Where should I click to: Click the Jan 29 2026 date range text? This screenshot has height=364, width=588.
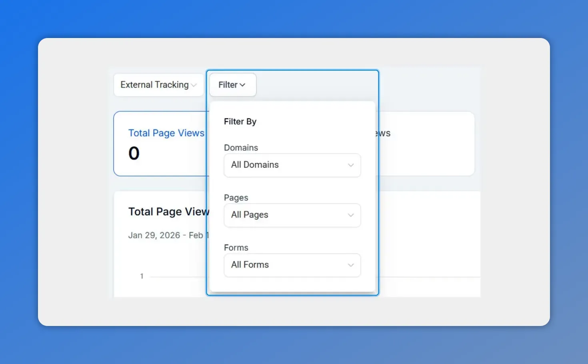coord(168,235)
